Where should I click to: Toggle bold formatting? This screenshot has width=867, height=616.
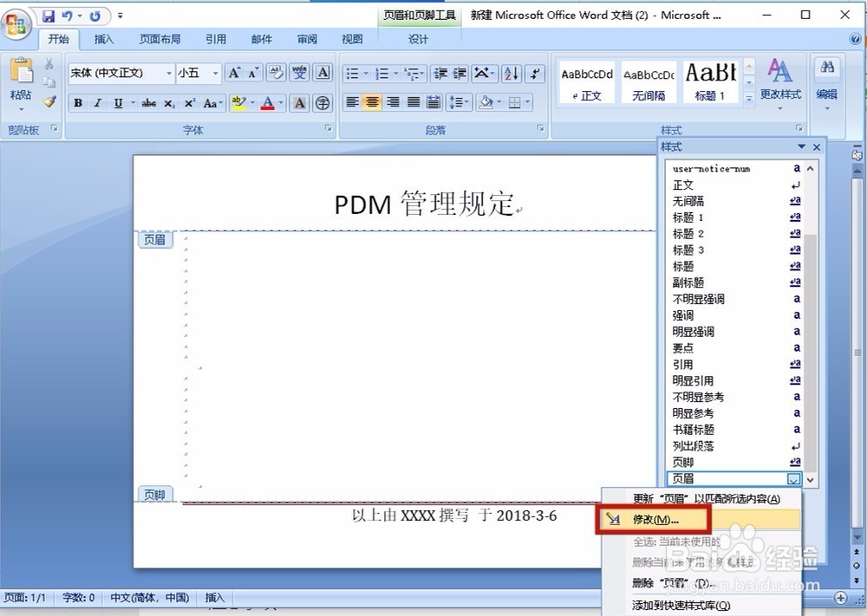tap(78, 103)
